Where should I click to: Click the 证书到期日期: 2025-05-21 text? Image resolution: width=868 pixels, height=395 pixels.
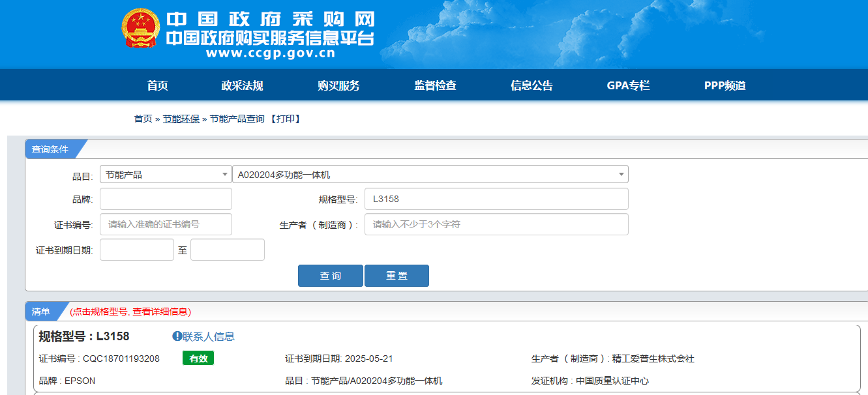(x=339, y=358)
